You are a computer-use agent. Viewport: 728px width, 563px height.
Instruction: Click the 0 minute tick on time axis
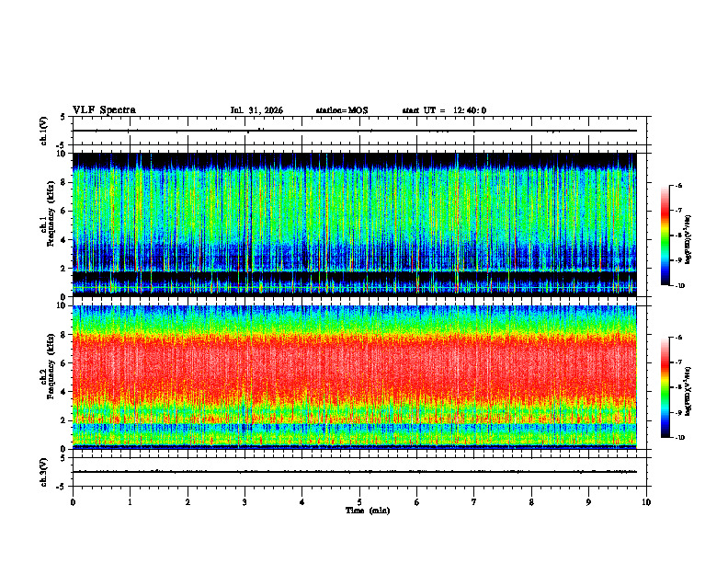click(x=73, y=502)
